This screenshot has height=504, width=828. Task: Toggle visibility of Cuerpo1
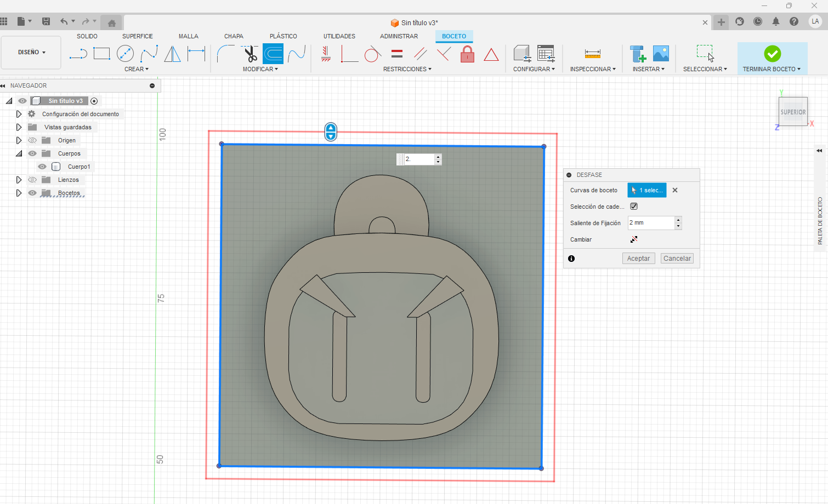42,167
